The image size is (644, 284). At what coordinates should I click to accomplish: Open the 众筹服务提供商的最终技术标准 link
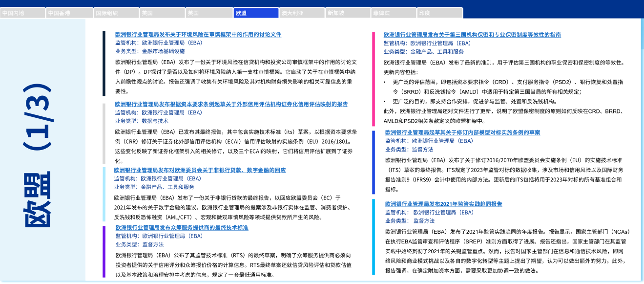coord(182,228)
